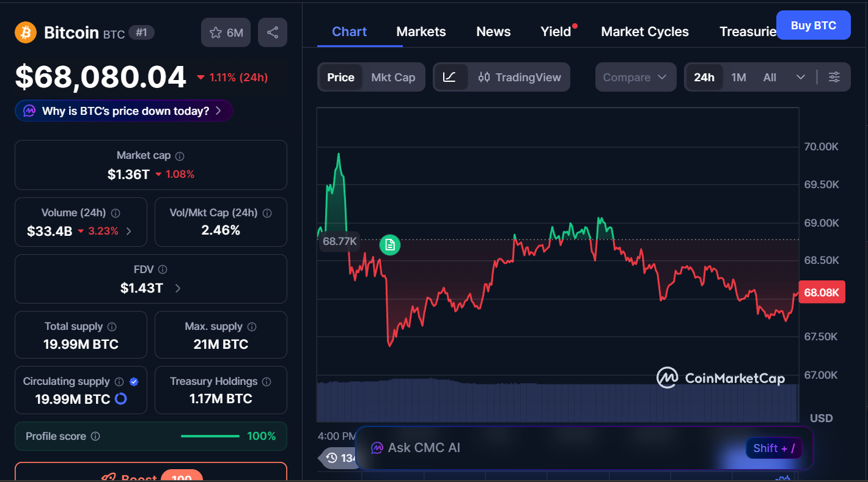868x482 pixels.
Task: Click the Buy BTC button
Action: 812,25
